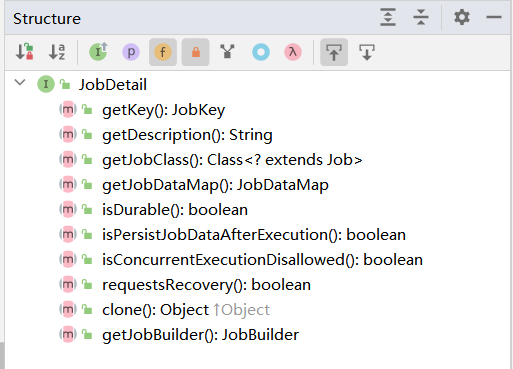Screen dimensions: 513x369
Task: Click the Sort by Visibility icon
Action: (x=25, y=52)
